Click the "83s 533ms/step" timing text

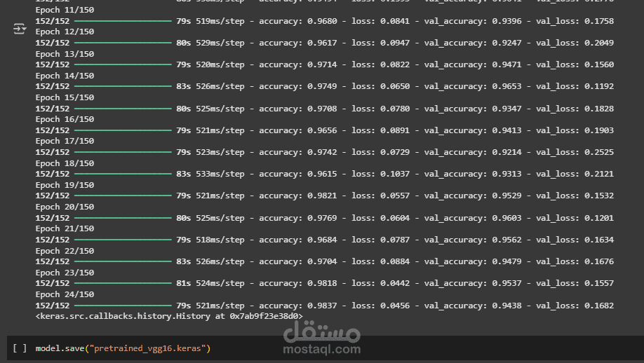click(x=210, y=174)
